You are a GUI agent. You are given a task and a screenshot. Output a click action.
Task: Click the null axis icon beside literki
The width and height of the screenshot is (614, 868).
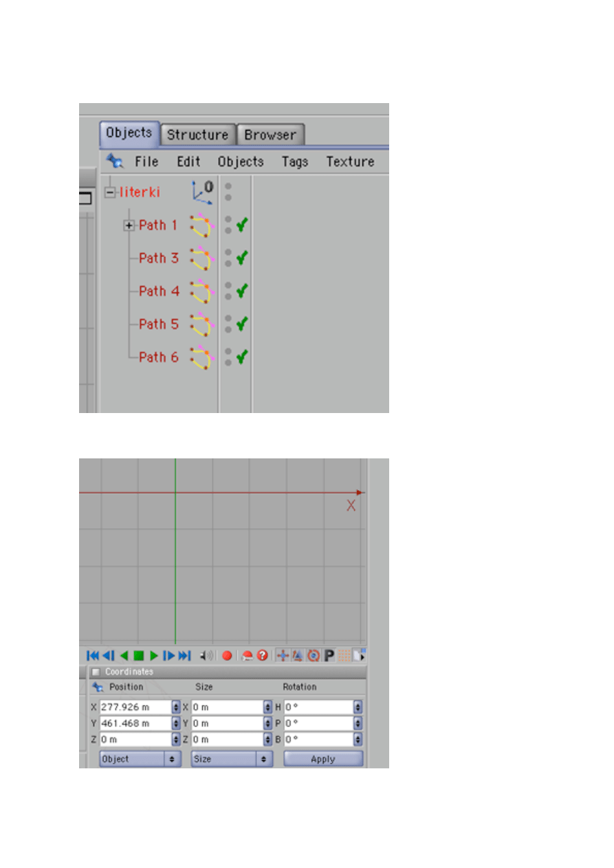pyautogui.click(x=202, y=192)
